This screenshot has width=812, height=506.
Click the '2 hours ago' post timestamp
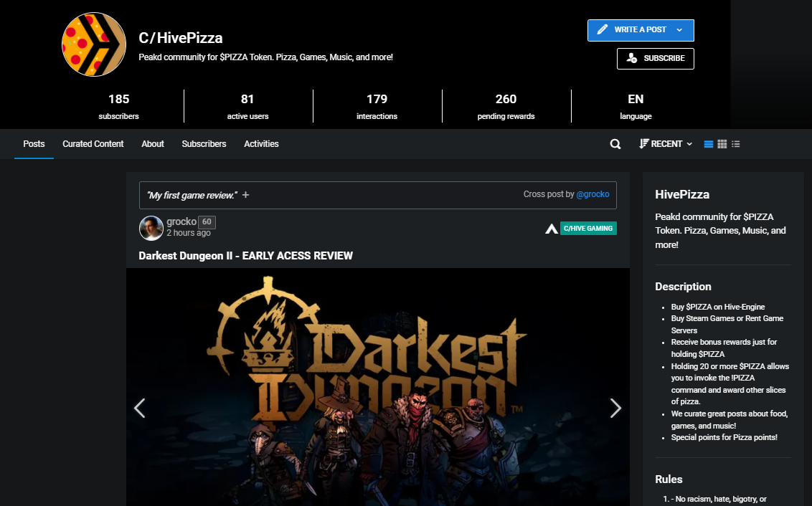(x=189, y=233)
